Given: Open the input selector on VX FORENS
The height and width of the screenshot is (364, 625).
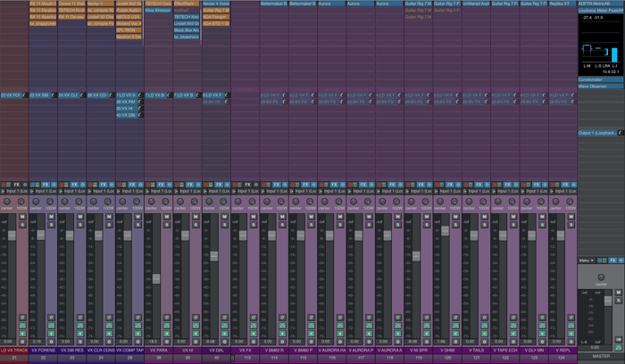Looking at the screenshot, I should pyautogui.click(x=45, y=191).
